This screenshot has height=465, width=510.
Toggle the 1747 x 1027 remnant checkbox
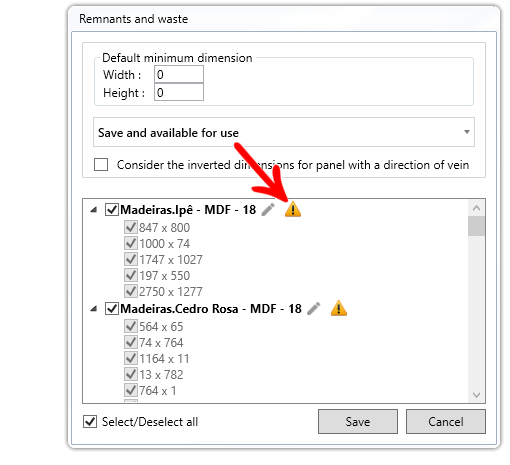click(131, 259)
